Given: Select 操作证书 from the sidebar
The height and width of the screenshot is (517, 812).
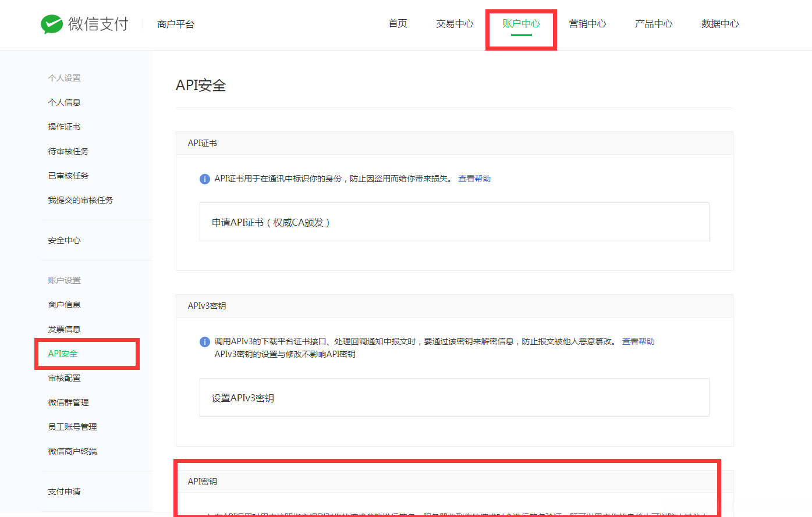Looking at the screenshot, I should [64, 127].
